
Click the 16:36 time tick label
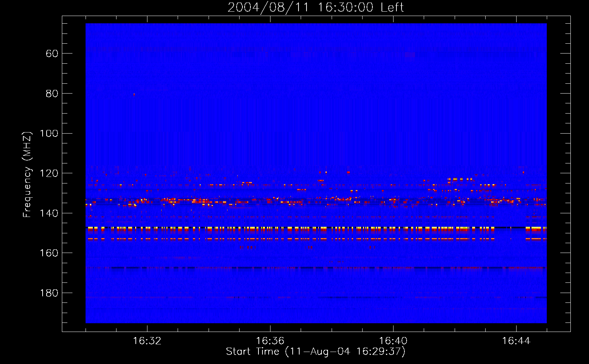[270, 341]
